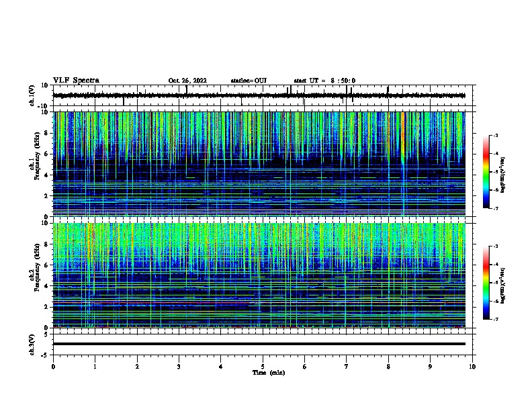Click the time axis tick label "6"
This screenshot has height=411, width=532.
coord(305,367)
